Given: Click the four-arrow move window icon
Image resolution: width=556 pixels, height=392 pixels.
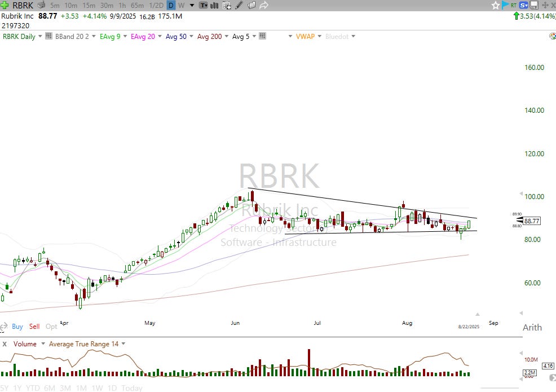Looking at the screenshot, I should tap(545, 5).
